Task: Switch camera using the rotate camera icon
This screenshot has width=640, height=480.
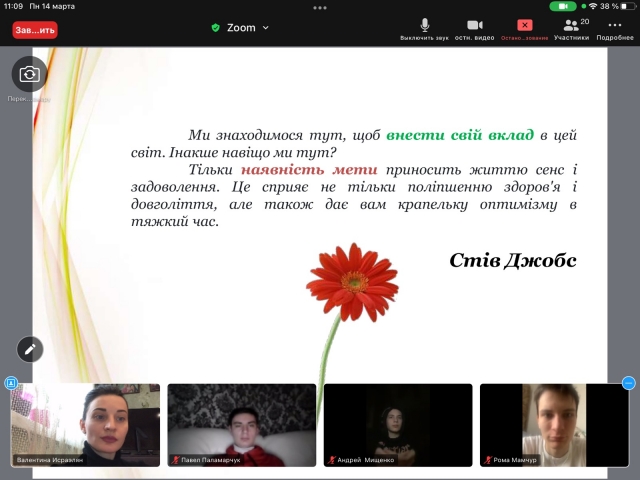Action: 29,74
